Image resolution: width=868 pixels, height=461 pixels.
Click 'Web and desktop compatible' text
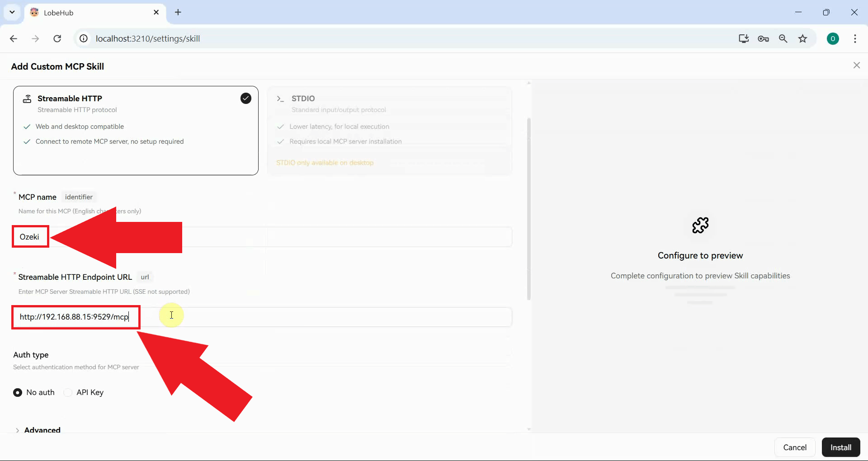pos(80,127)
